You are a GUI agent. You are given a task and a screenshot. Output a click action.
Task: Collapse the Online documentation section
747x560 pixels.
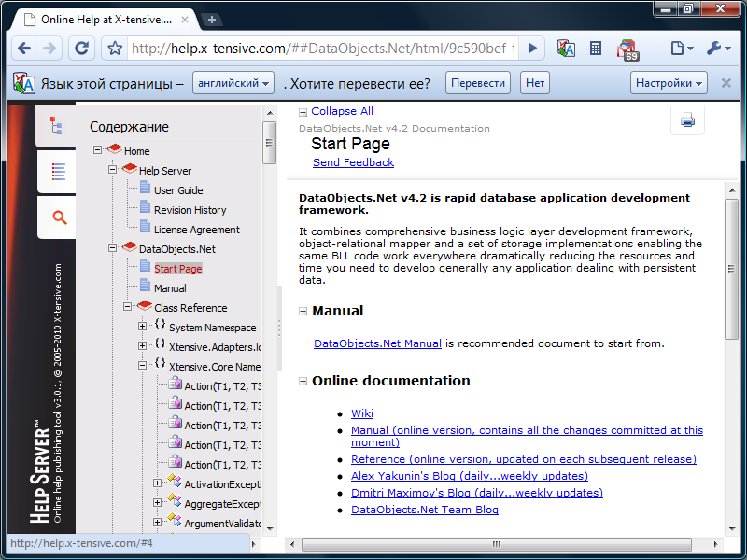click(303, 382)
